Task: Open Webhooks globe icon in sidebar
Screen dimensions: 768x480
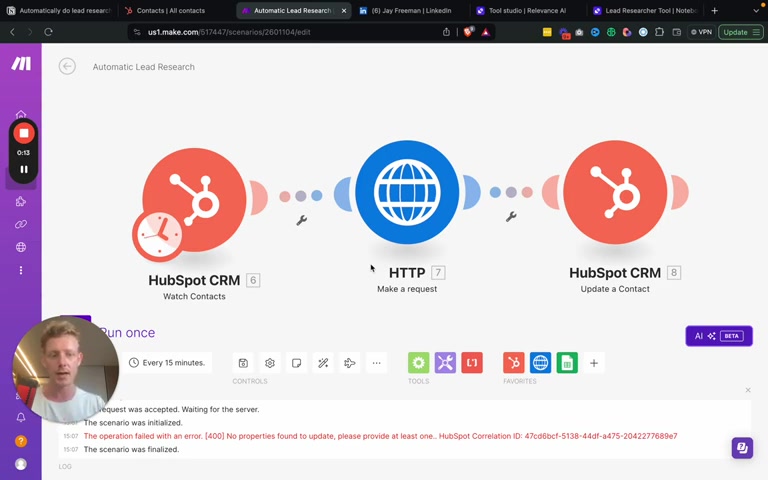Action: point(21,247)
